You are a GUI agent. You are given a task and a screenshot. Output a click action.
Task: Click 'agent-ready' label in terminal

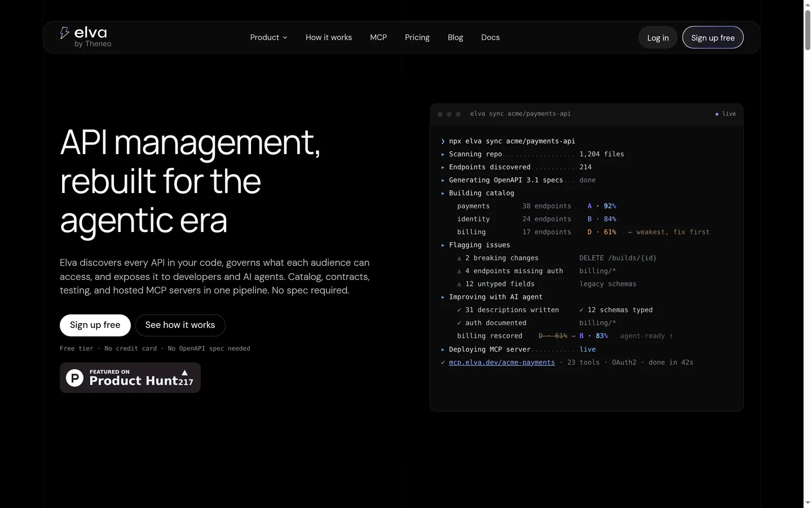coord(646,336)
